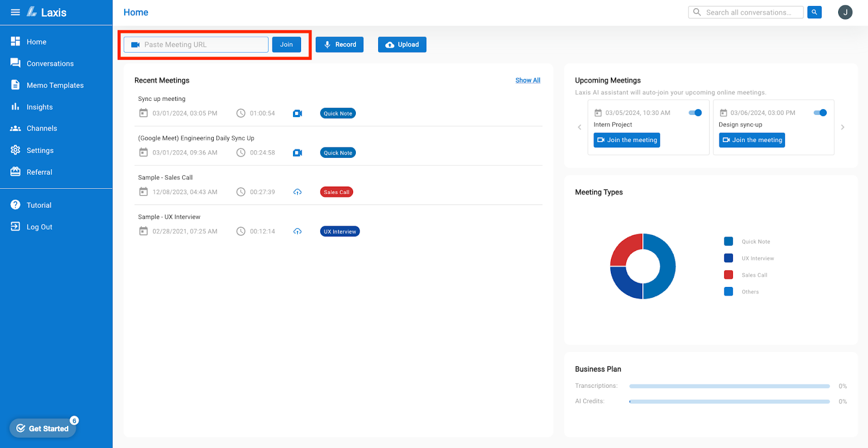The height and width of the screenshot is (448, 868).
Task: Click the Sales Call legend swatch
Action: 729,275
